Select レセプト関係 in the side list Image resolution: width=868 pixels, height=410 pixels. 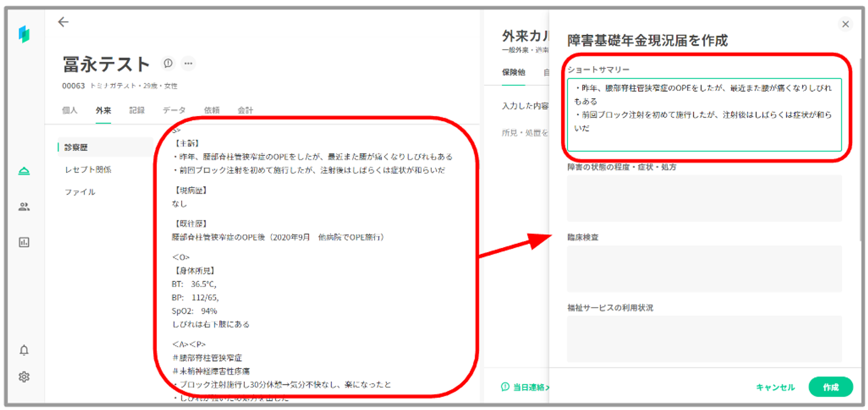[88, 170]
